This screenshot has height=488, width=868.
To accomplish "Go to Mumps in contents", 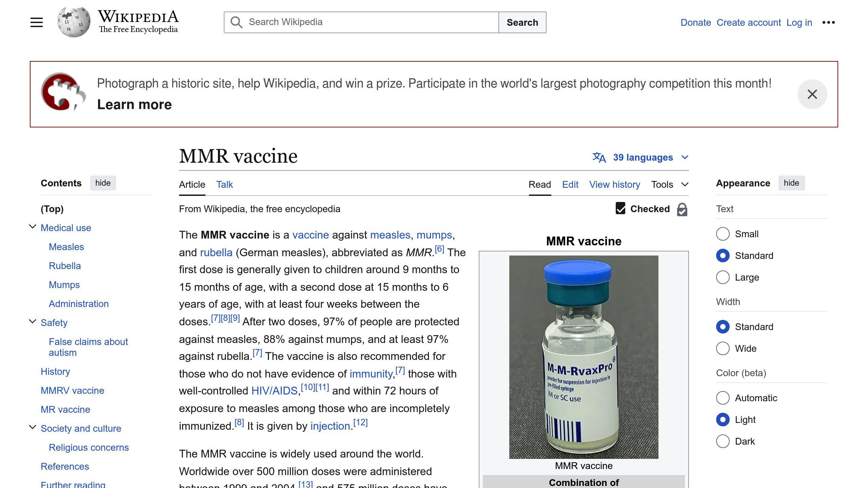I will [x=64, y=285].
